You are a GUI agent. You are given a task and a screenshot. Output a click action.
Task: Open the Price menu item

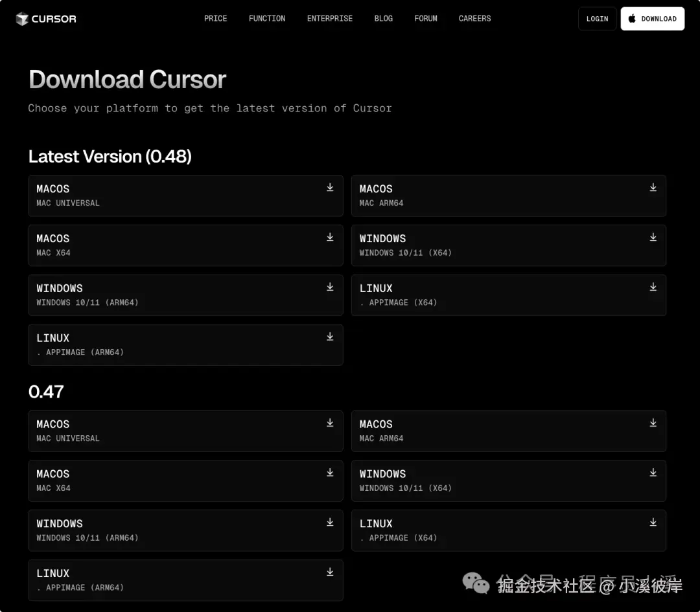tap(216, 18)
